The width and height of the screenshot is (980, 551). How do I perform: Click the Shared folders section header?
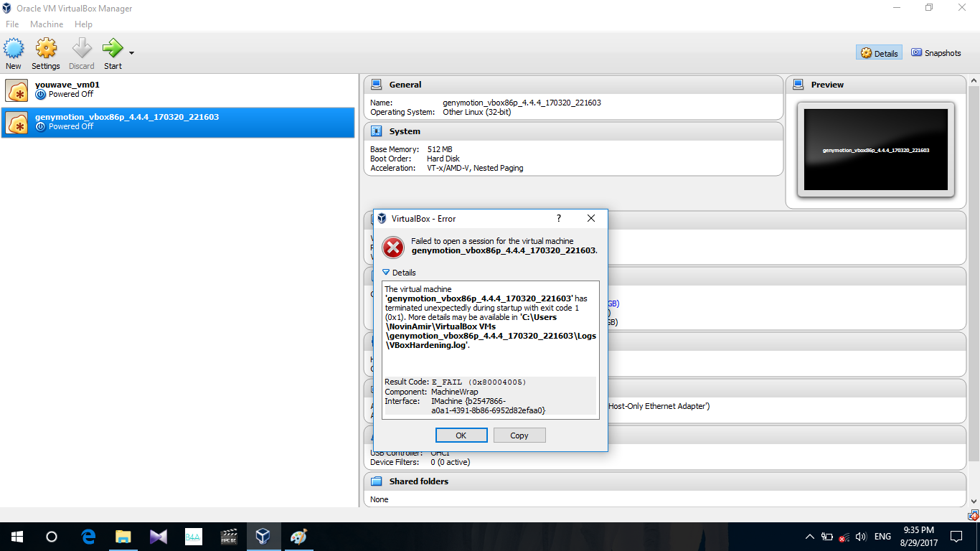tap(419, 481)
